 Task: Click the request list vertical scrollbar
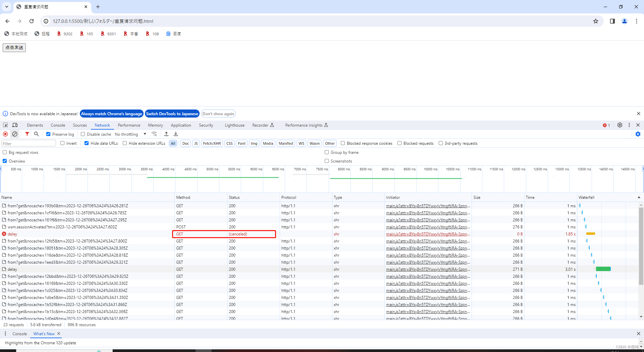tap(641, 246)
